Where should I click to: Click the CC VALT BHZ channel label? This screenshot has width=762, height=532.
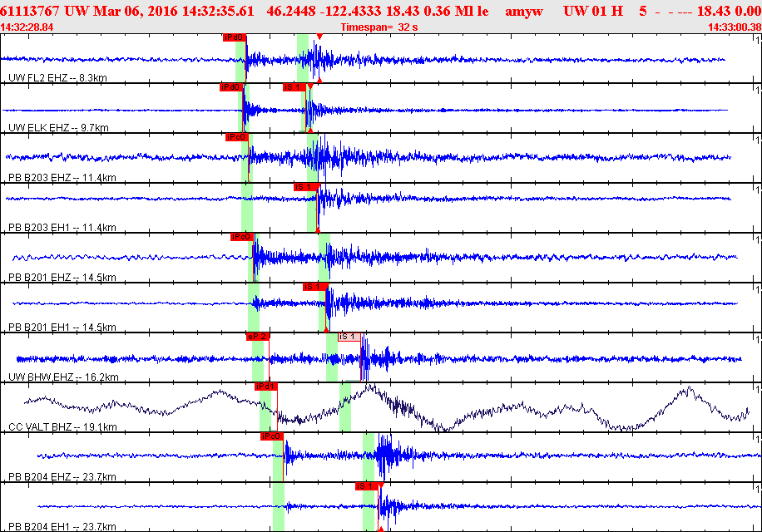62,427
